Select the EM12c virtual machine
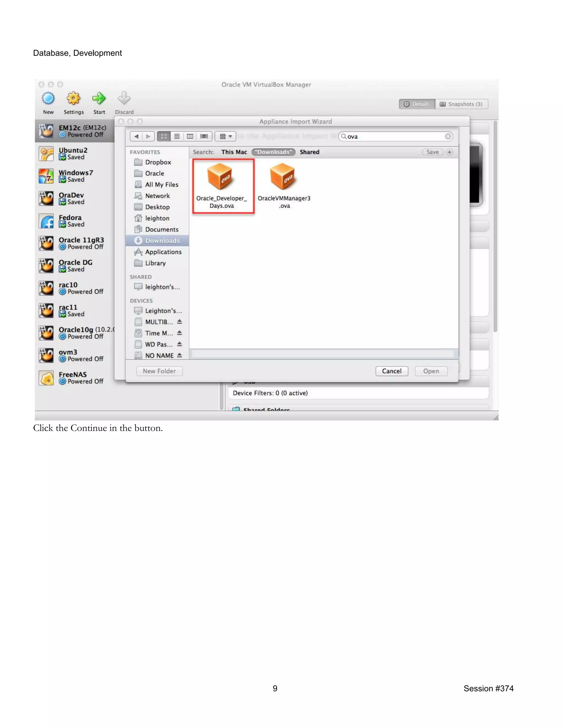563x728 pixels. coord(75,131)
